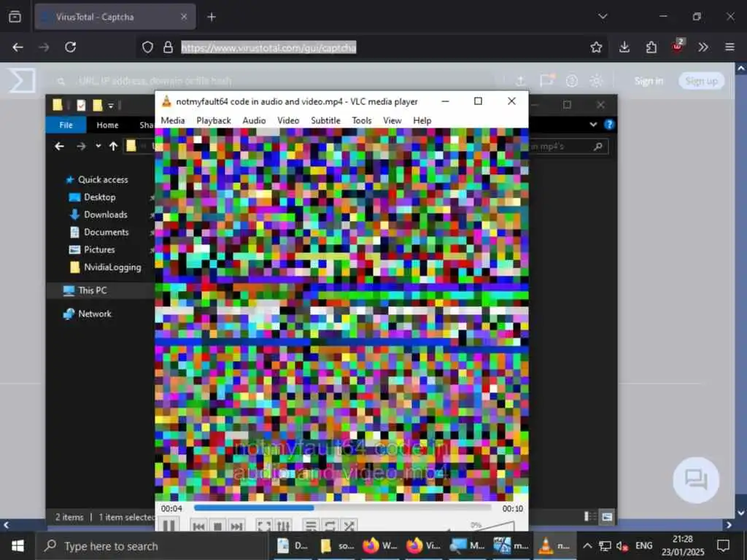Image resolution: width=747 pixels, height=560 pixels.
Task: Open the VLC View menu
Action: click(392, 120)
